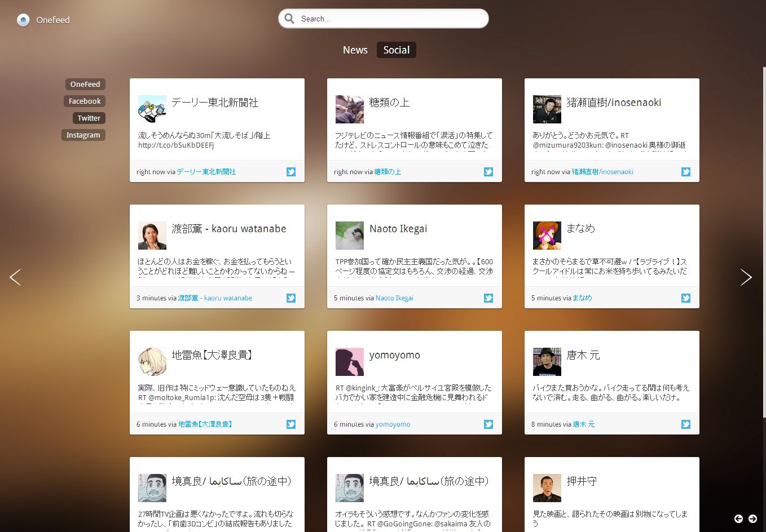Open Twitter icon on デーリー東北新聞社 card
Image resolution: width=766 pixels, height=532 pixels.
pyautogui.click(x=291, y=172)
